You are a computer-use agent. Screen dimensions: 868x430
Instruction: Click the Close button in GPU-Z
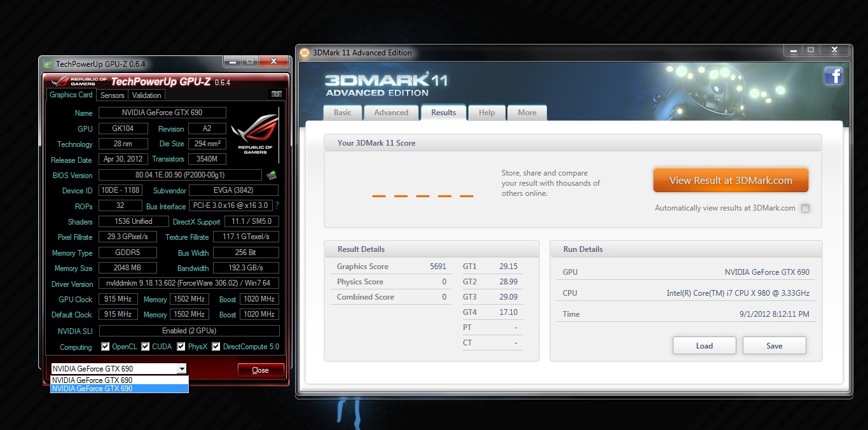point(260,370)
